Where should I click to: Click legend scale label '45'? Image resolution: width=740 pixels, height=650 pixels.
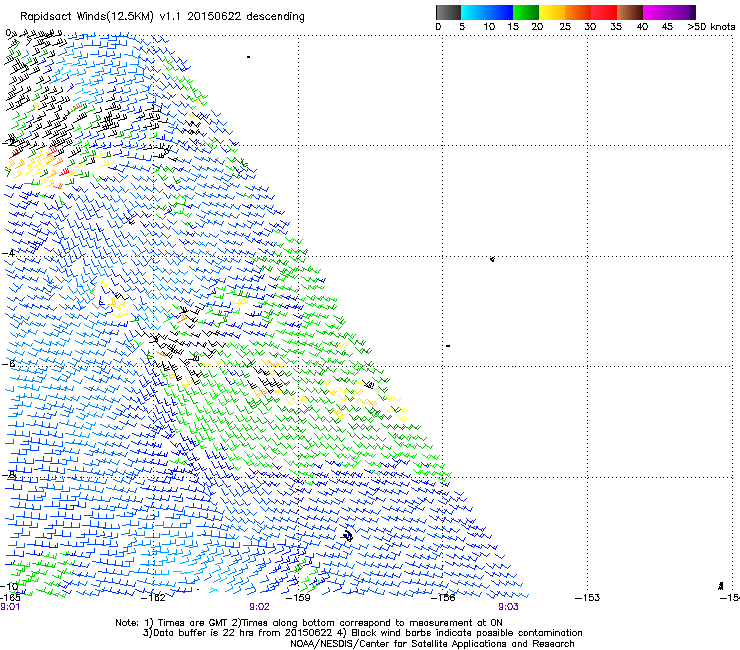click(667, 27)
